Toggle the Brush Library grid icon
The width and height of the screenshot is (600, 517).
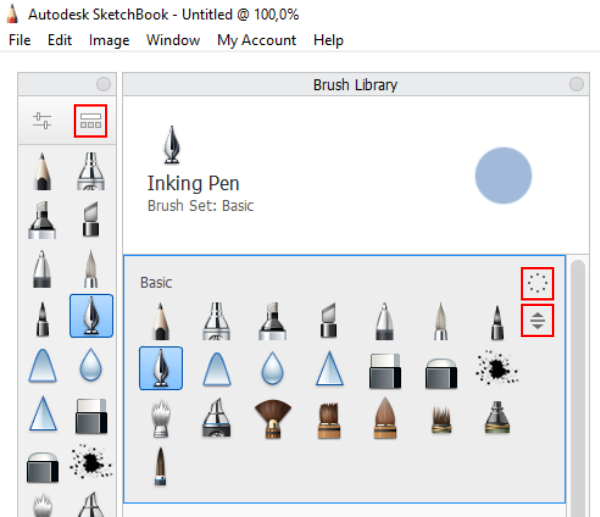(x=91, y=121)
